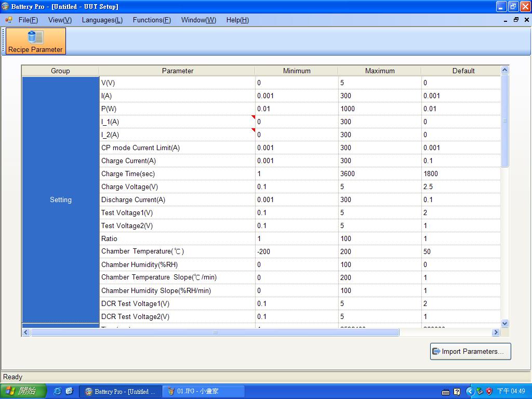Click the I_1(A) minimum cell
Viewport: 532px width, 399px height.
tap(297, 122)
